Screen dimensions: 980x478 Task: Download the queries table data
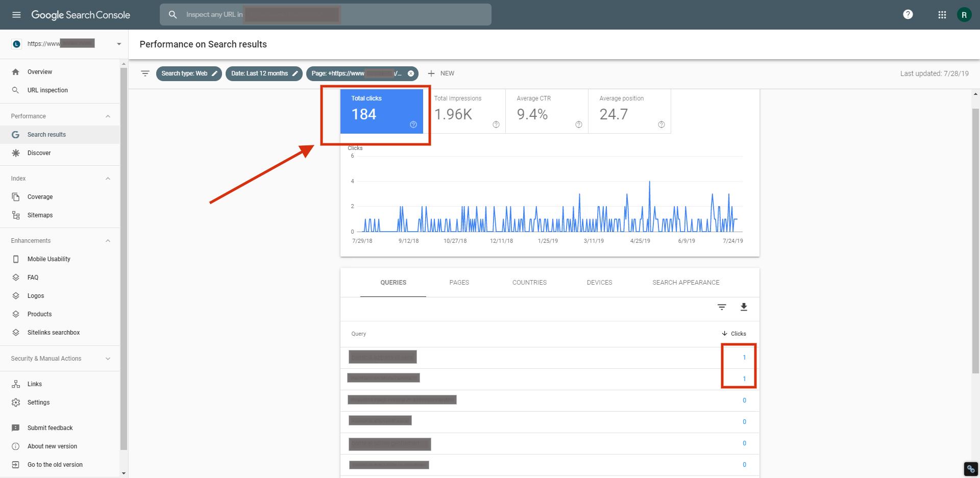(744, 307)
